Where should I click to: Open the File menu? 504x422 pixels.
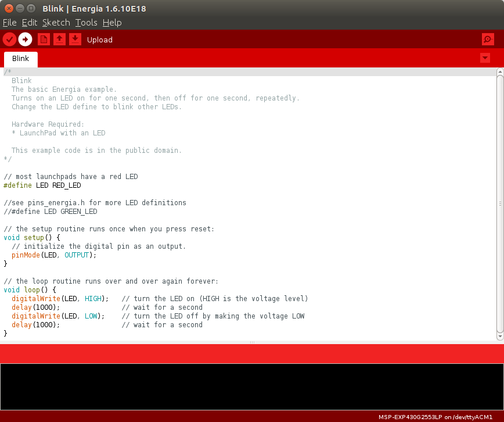click(10, 23)
